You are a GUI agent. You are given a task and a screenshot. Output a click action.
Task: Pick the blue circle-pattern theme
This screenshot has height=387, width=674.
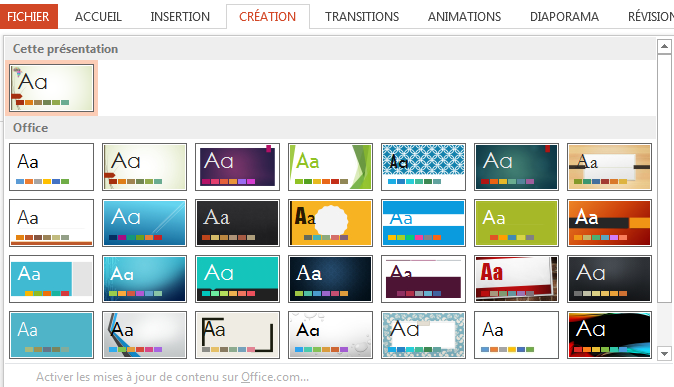coord(423,167)
